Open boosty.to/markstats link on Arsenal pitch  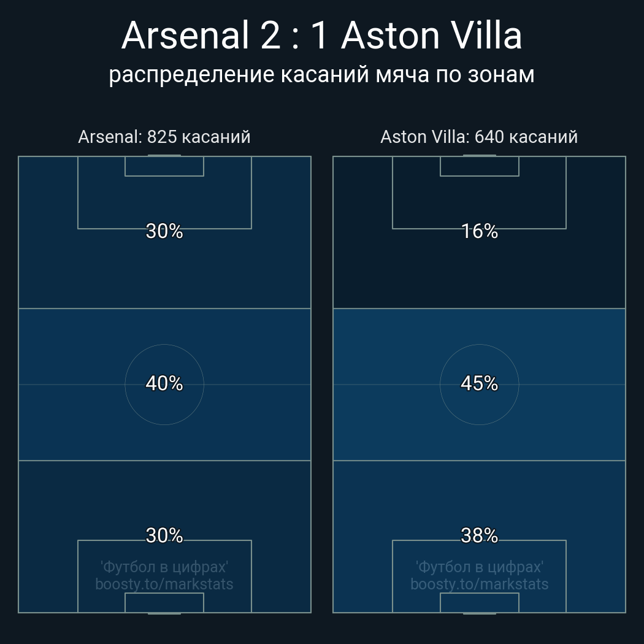point(164,584)
